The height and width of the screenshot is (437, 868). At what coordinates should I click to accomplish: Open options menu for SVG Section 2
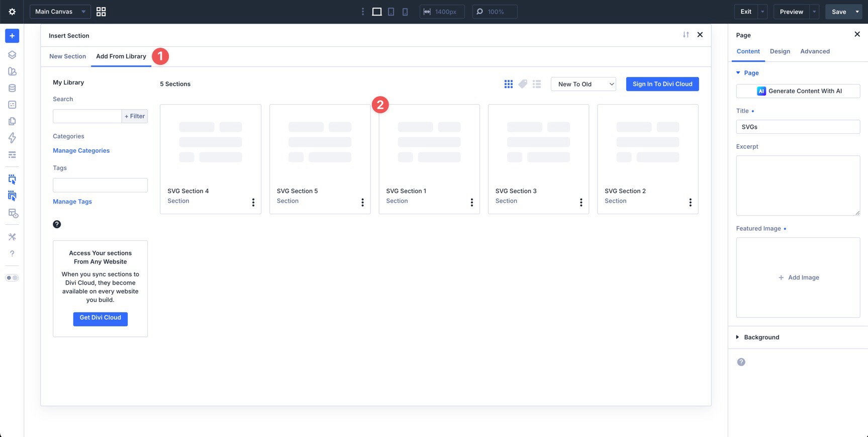(691, 202)
